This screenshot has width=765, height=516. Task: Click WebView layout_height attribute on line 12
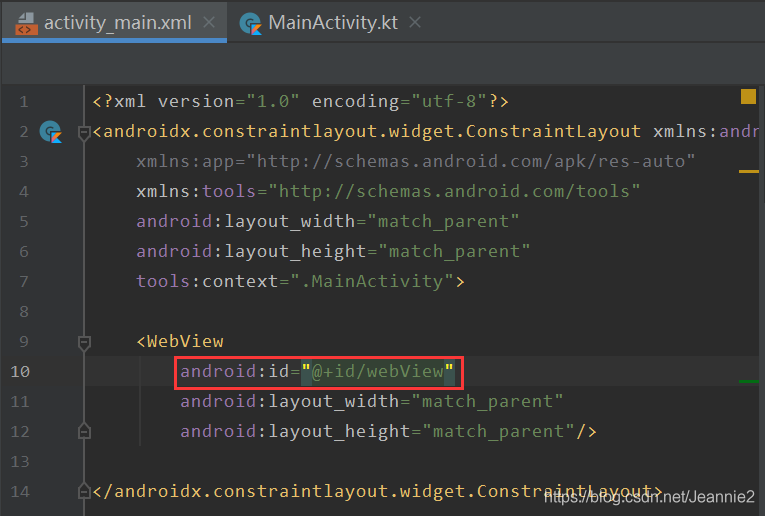[x=377, y=432]
